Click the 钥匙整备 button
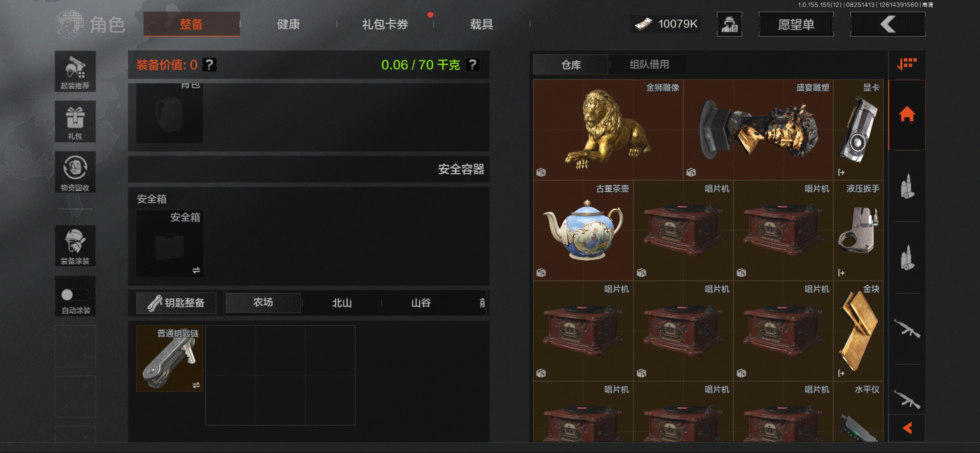The width and height of the screenshot is (980, 453). coord(176,303)
